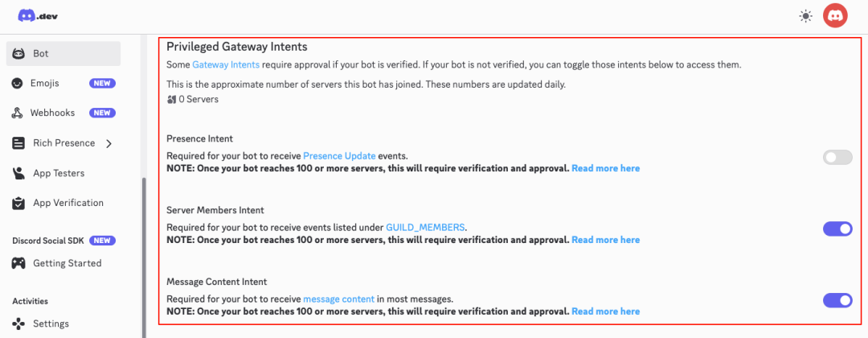Expand the Rich Presence submenu chevron
Screen dimensions: 868x338
pos(108,143)
